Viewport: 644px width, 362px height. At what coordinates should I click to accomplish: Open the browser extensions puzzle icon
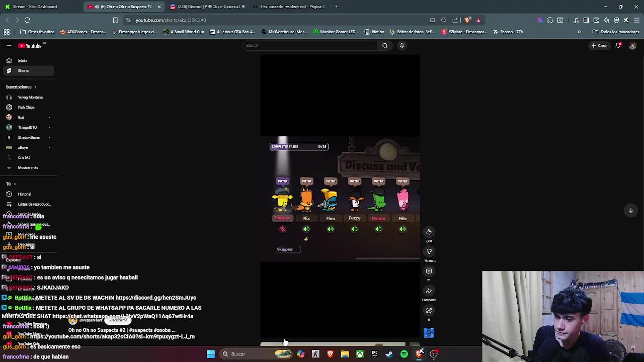(550, 20)
